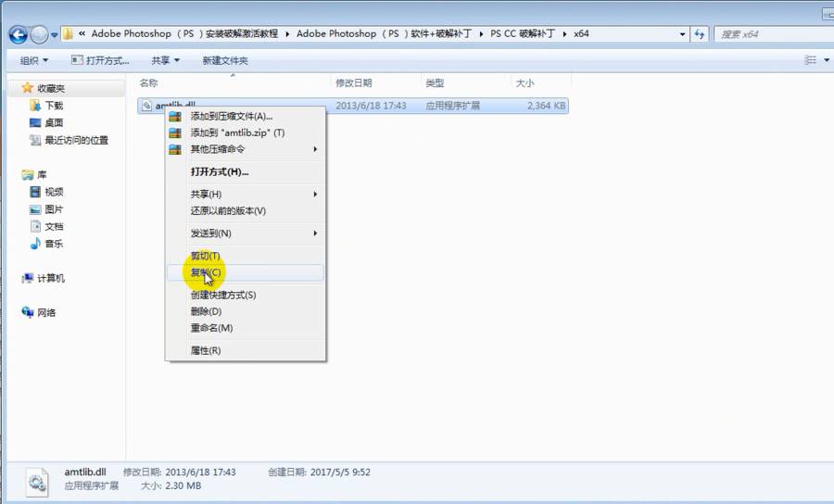Screen dimensions: 834x504
Task: Expand 共享(H) submenu in context menu
Action: pos(246,194)
